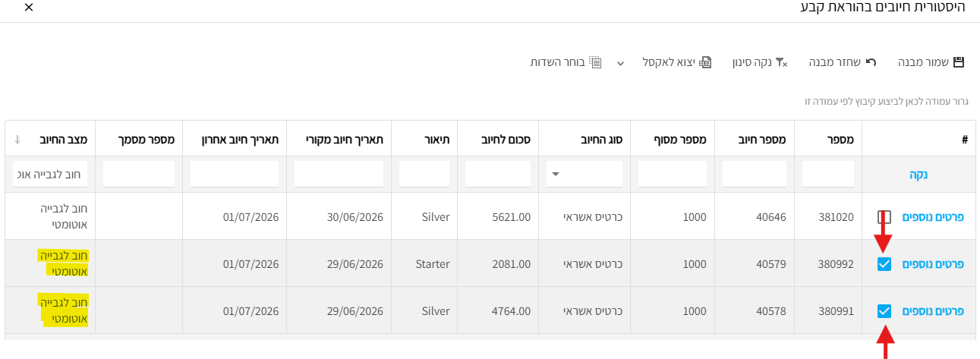This screenshot has width=980, height=359.
Task: Click the export to Excel icon
Action: tap(706, 62)
